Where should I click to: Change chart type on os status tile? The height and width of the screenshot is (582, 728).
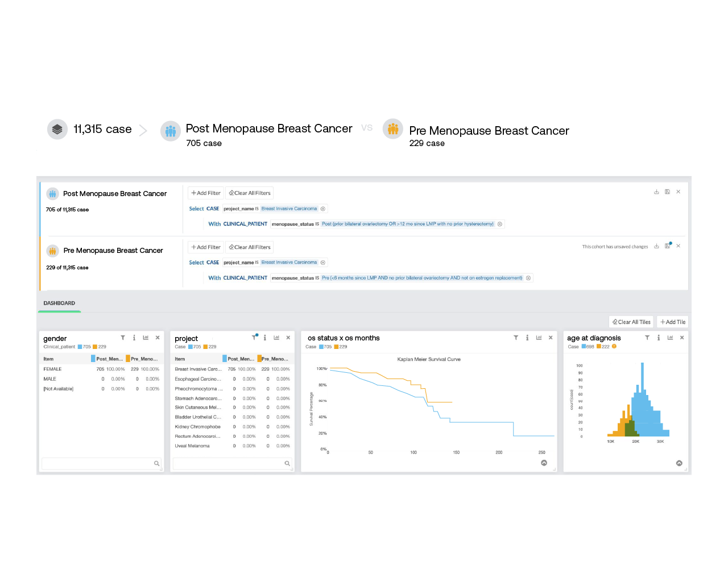point(539,338)
